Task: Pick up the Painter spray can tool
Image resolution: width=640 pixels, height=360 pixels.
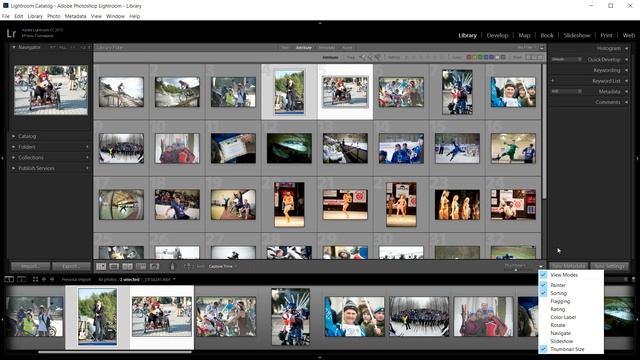Action: tap(172, 267)
